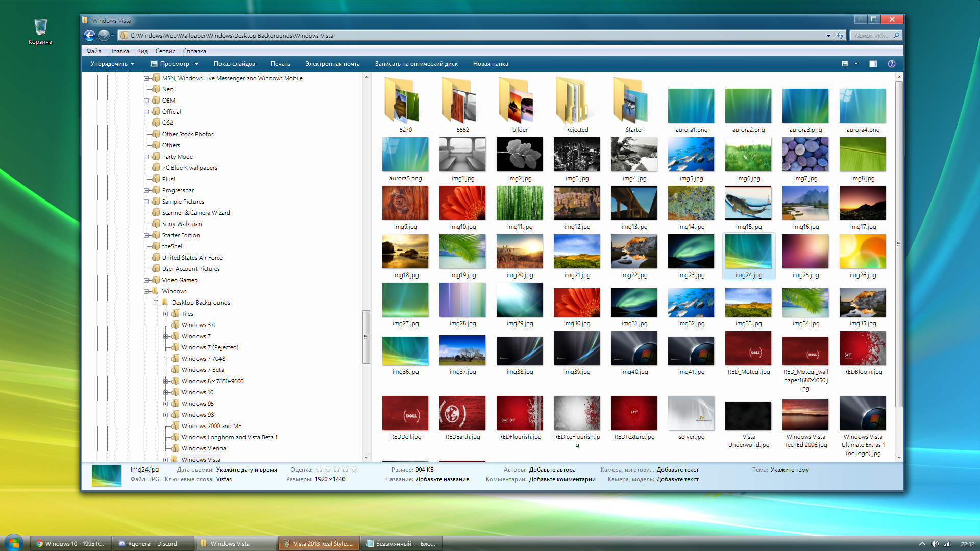Click the volume icon in system tray
The width and height of the screenshot is (980, 551).
click(935, 544)
